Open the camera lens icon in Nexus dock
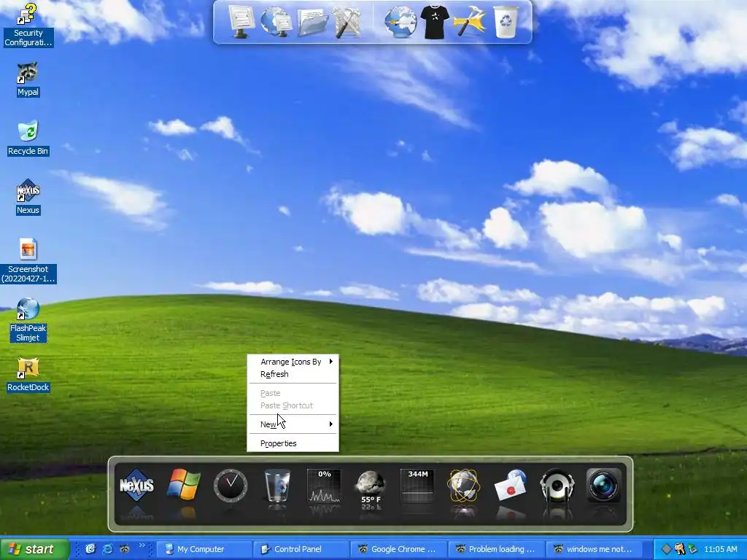747x560 pixels. click(x=603, y=485)
